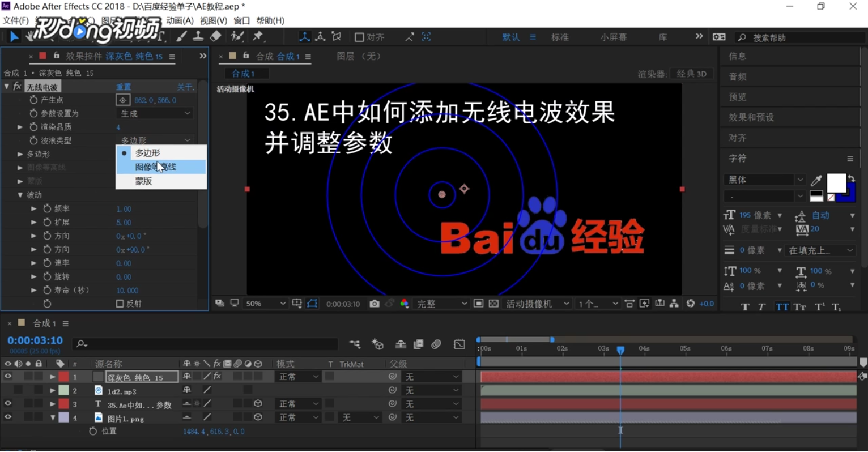This screenshot has width=868, height=452.
Task: Select the Selection arrow tool
Action: [x=14, y=37]
